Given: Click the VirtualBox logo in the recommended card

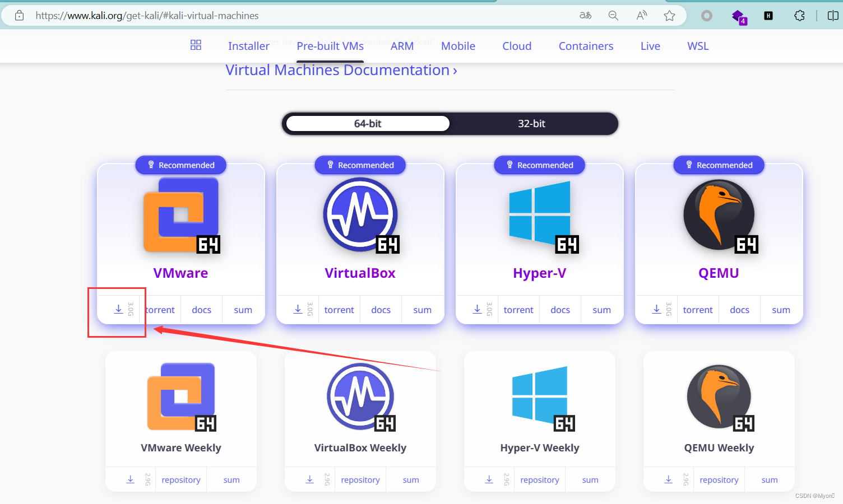Looking at the screenshot, I should (360, 215).
